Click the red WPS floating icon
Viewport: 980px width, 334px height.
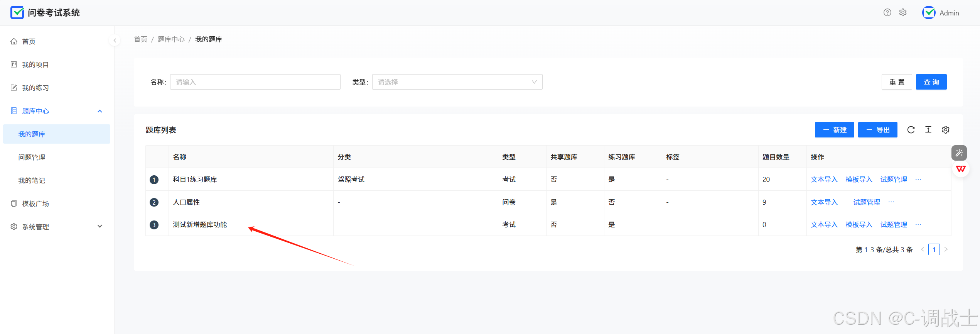(x=961, y=169)
